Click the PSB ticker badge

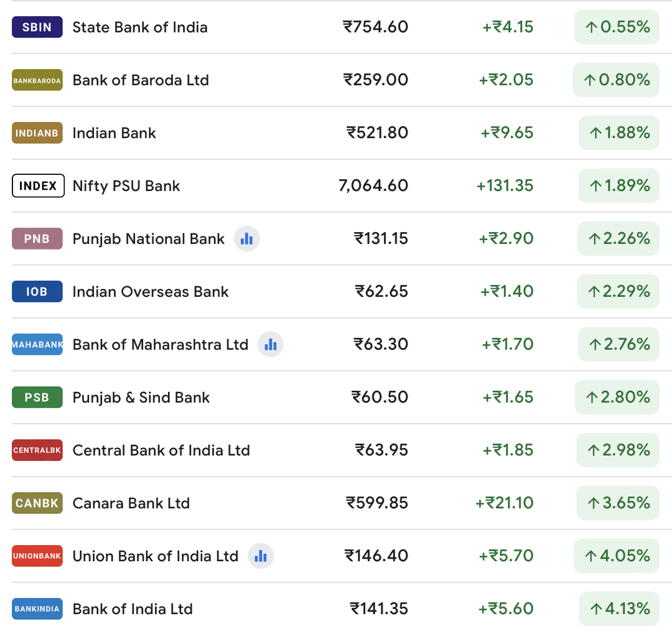[x=37, y=398]
